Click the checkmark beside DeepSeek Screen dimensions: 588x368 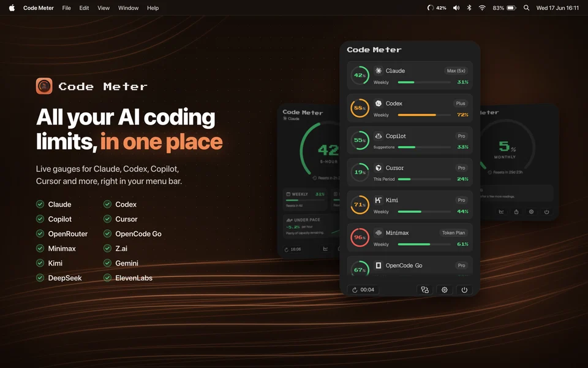(x=40, y=278)
